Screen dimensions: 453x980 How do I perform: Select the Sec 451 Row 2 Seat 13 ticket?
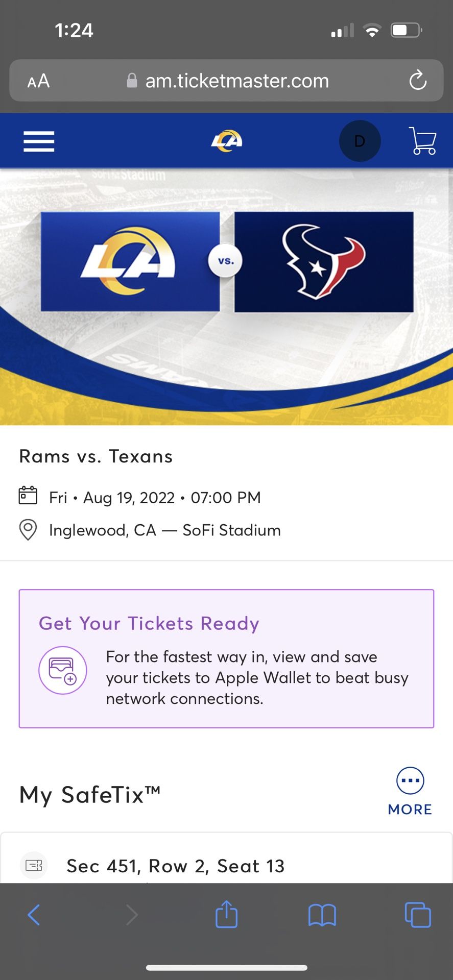coord(175,866)
